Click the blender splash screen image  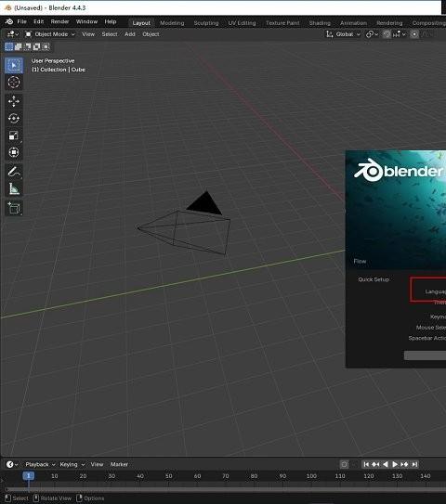(396, 210)
